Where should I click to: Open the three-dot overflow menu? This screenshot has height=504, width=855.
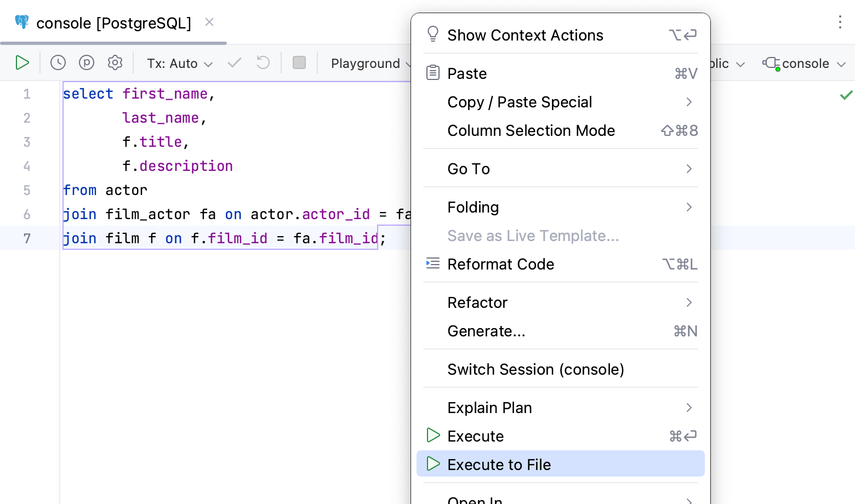click(840, 22)
